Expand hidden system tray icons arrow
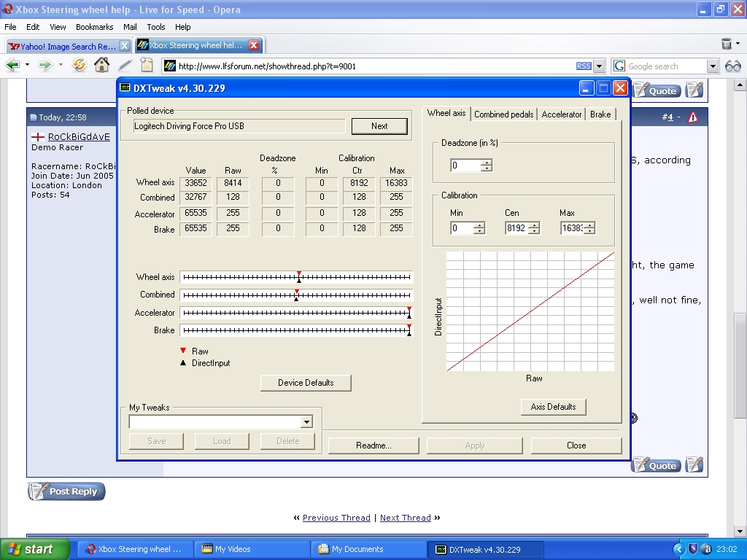 tap(679, 549)
